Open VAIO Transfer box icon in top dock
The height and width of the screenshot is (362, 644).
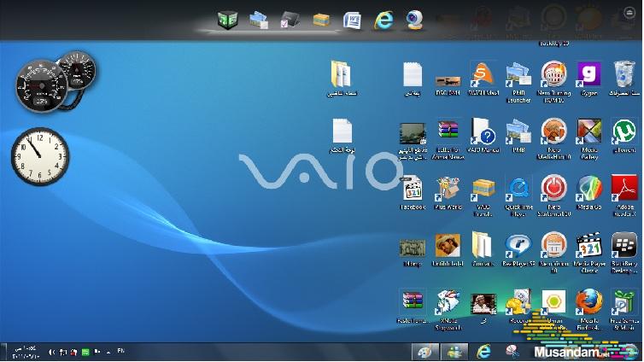321,20
